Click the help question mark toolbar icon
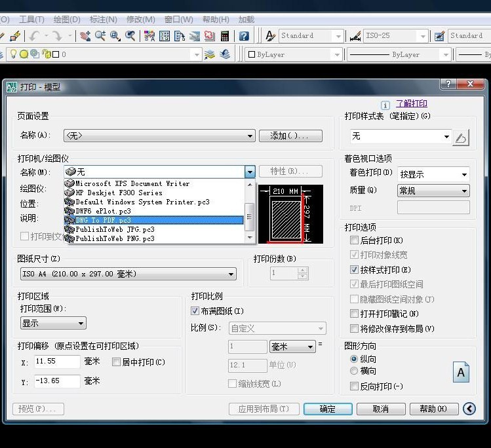Viewport: 491px width, 448px height. click(244, 36)
